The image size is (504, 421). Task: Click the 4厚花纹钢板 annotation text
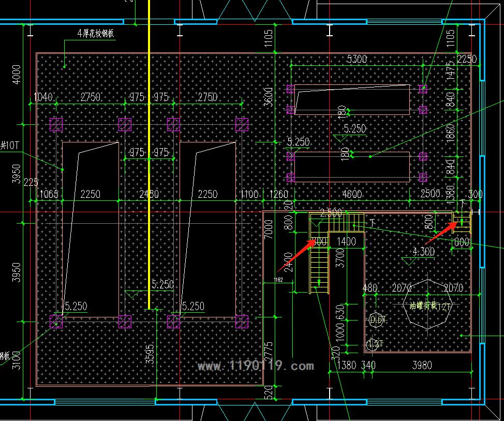(96, 34)
